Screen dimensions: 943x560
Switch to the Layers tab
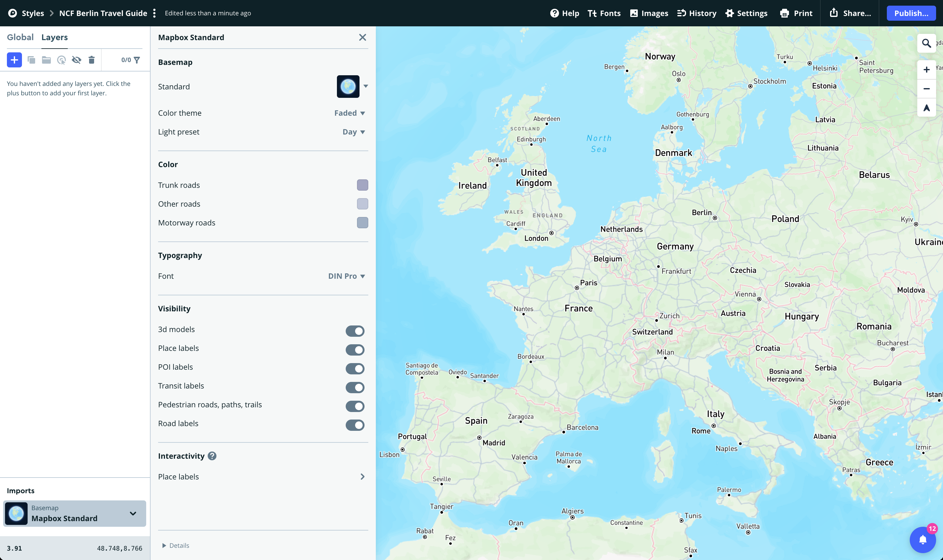pos(55,37)
